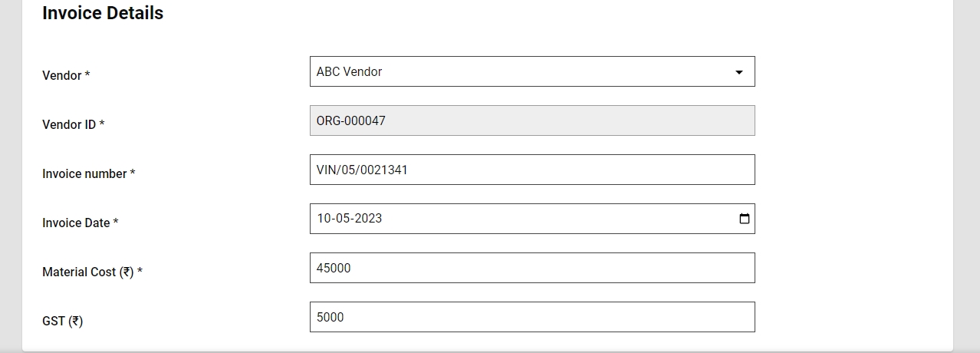This screenshot has width=980, height=353.
Task: Click the Material Cost label text
Action: click(x=79, y=272)
